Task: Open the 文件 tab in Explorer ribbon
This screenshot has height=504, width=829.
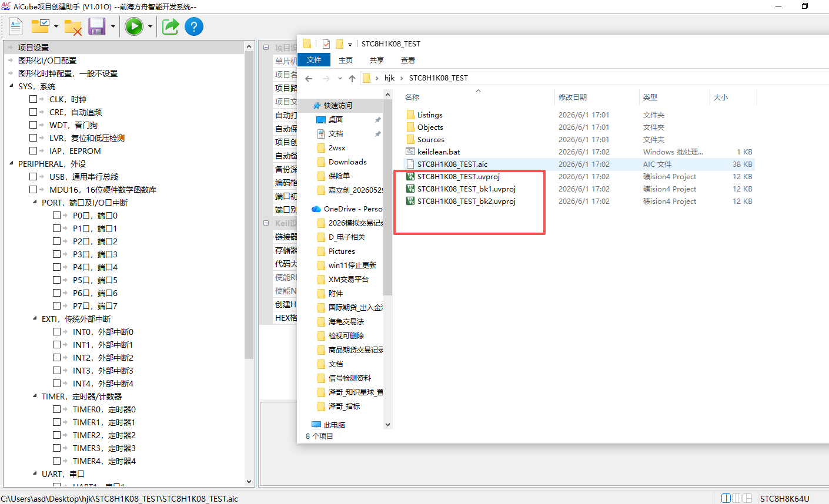Action: [314, 60]
